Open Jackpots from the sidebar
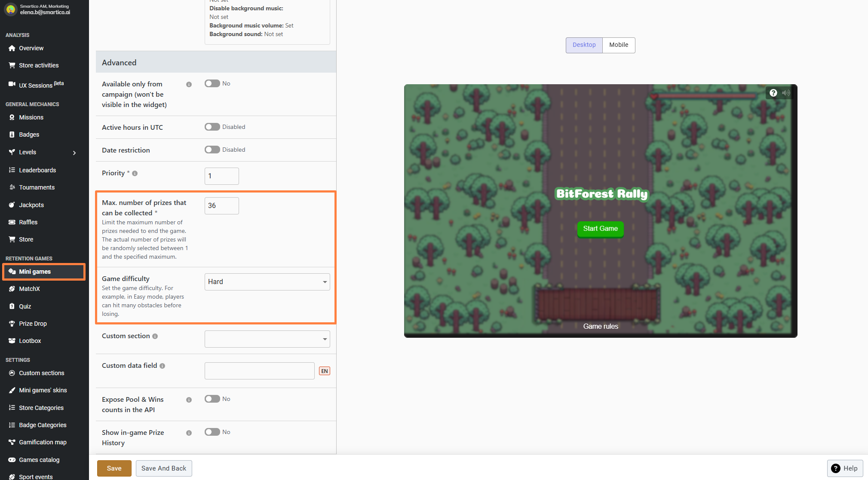The width and height of the screenshot is (868, 480). coord(31,205)
